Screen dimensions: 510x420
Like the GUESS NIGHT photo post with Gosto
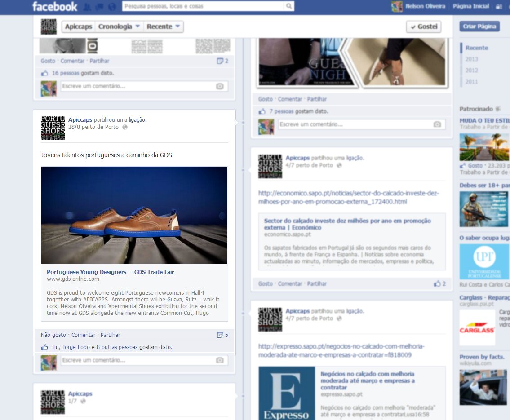[266, 99]
